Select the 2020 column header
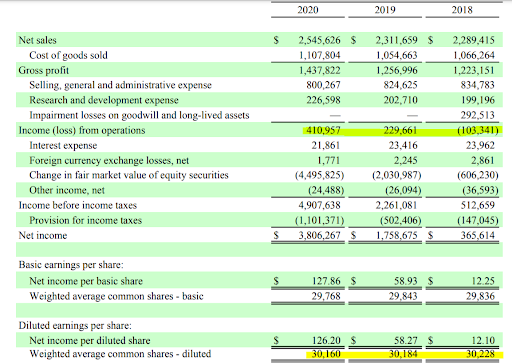Screen dimensions: 512x364 point(308,10)
